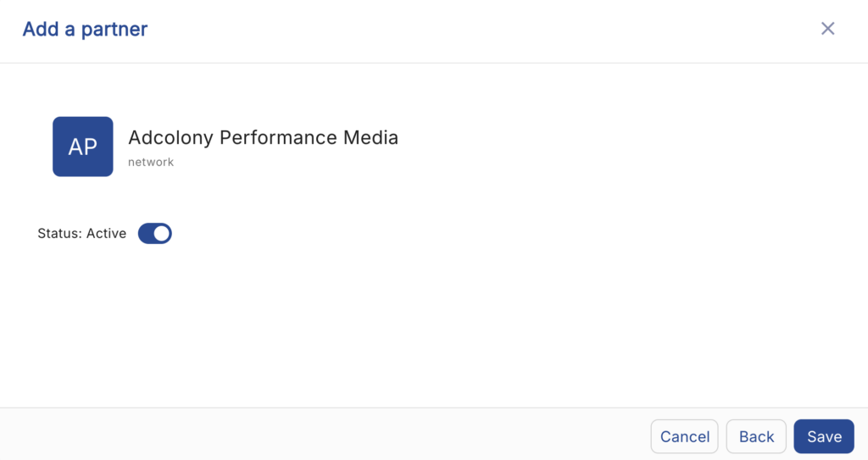The image size is (868, 460).
Task: Disable the partner's active status toggle
Action: point(155,234)
